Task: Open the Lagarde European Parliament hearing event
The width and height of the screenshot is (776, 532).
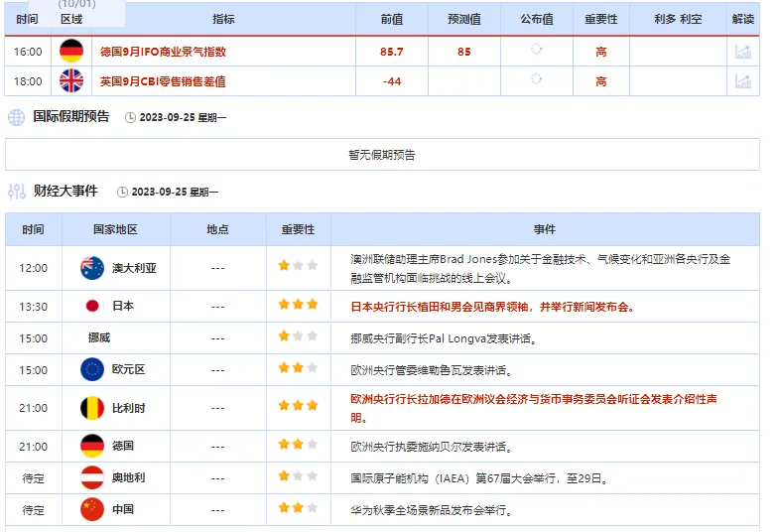Action: [534, 408]
